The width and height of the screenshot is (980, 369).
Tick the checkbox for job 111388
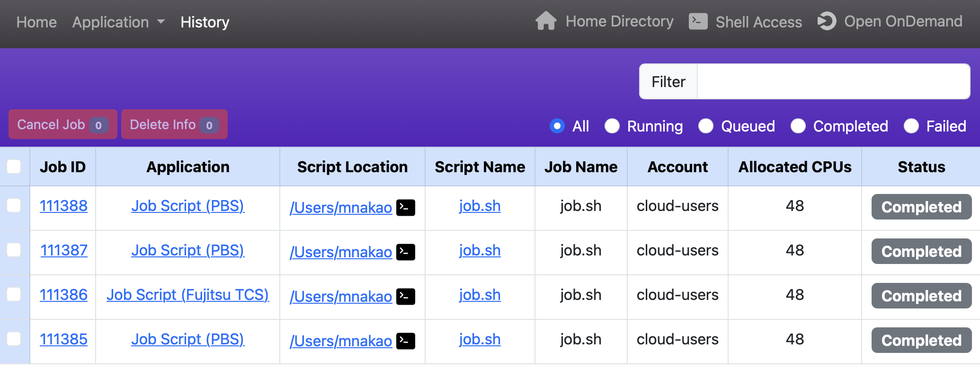tap(14, 206)
